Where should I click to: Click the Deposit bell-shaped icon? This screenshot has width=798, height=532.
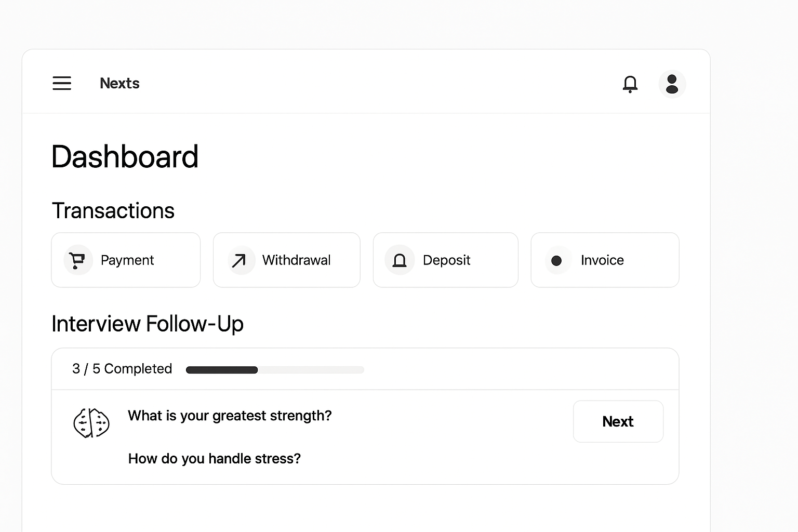(x=400, y=260)
